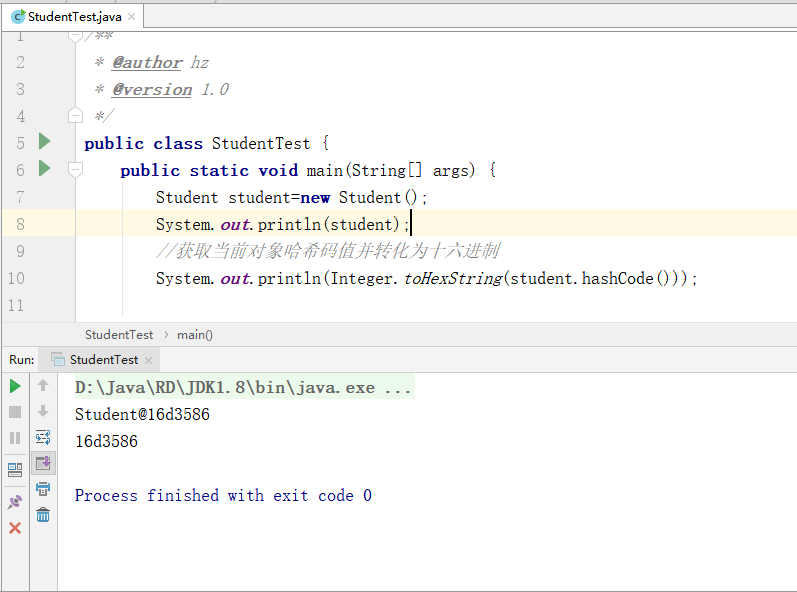Toggle scroll to end of output
The height and width of the screenshot is (592, 797).
tap(43, 463)
